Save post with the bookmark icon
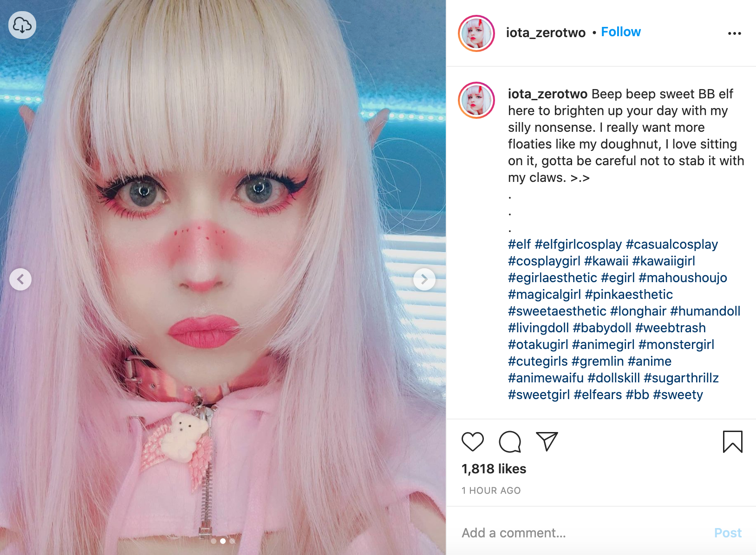Screen dimensions: 756x555 tap(732, 441)
